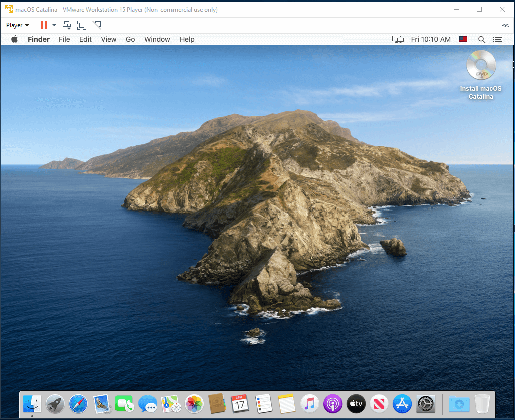Launch Photos app from the Dock
Image resolution: width=515 pixels, height=420 pixels.
(194, 404)
